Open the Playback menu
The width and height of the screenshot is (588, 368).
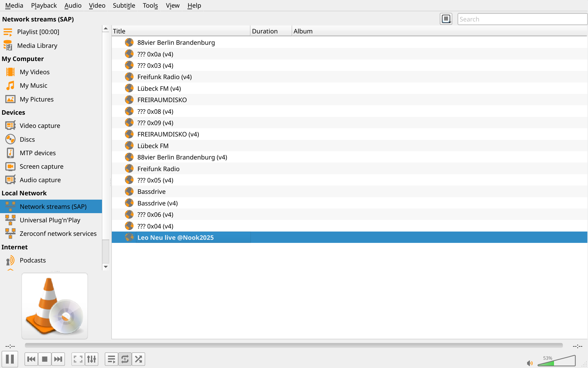(44, 6)
